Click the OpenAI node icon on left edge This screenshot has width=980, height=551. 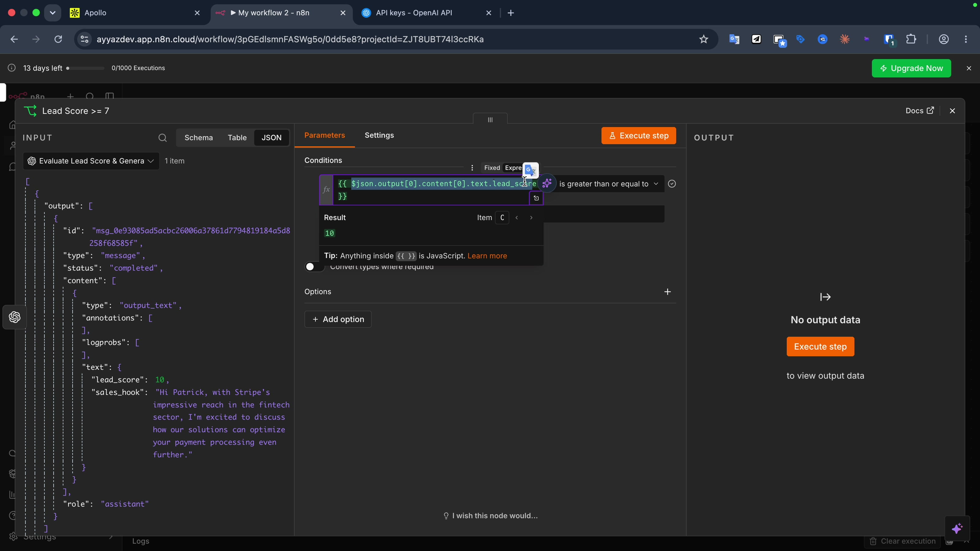click(x=14, y=317)
